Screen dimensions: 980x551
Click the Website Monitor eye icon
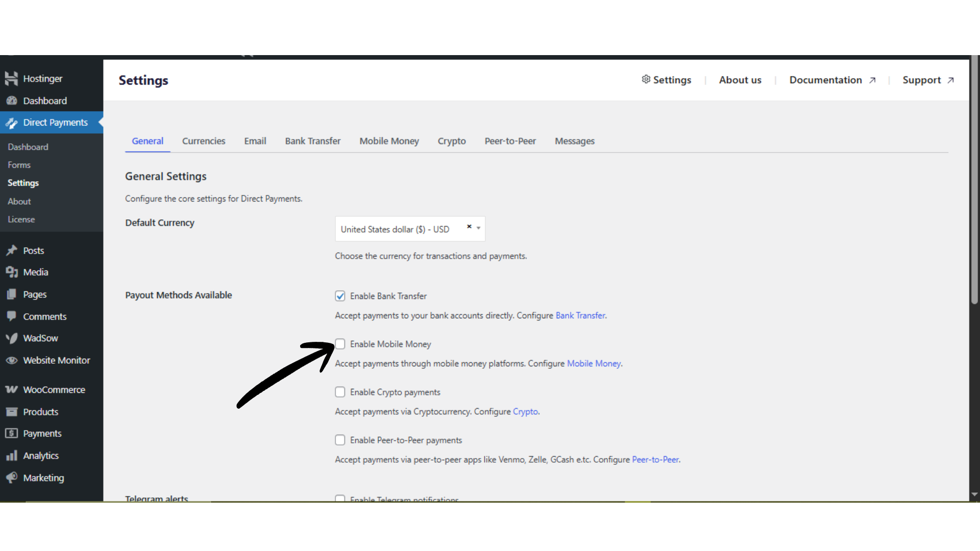click(x=11, y=360)
